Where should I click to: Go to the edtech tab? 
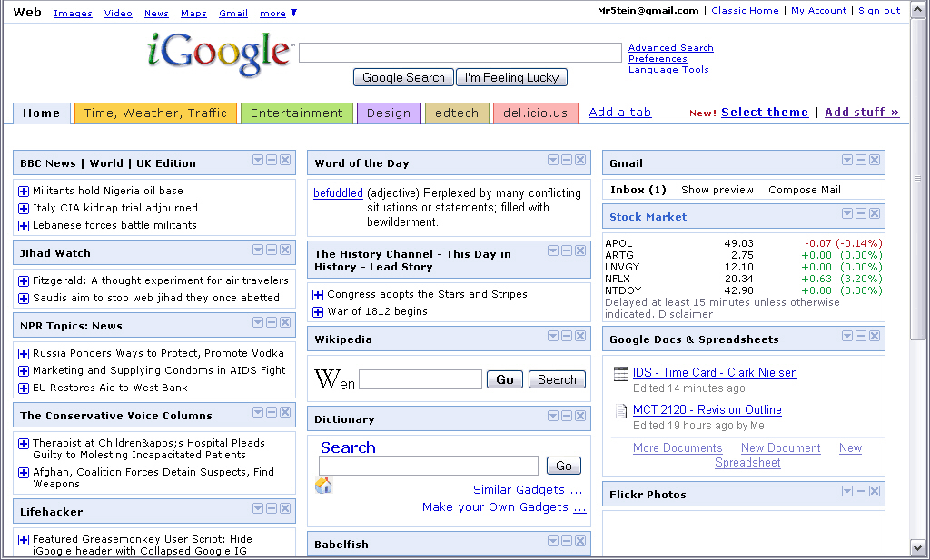pos(457,113)
